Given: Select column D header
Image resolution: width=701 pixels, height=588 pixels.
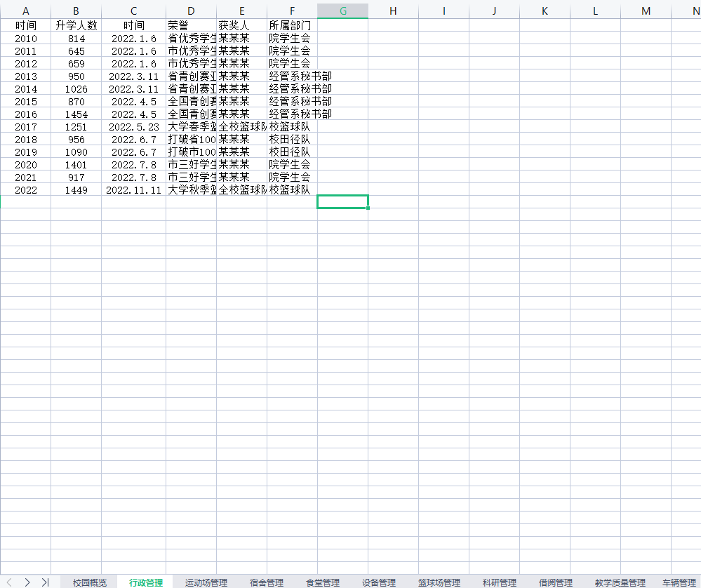Looking at the screenshot, I should pos(191,11).
